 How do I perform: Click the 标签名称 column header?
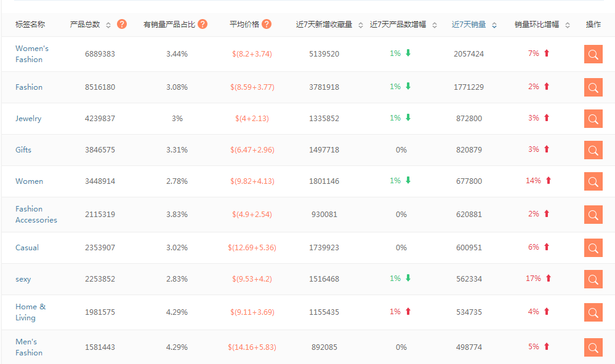tap(30, 25)
